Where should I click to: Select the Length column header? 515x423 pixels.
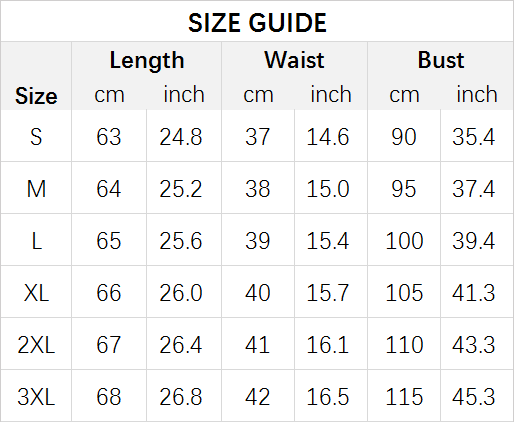click(147, 60)
